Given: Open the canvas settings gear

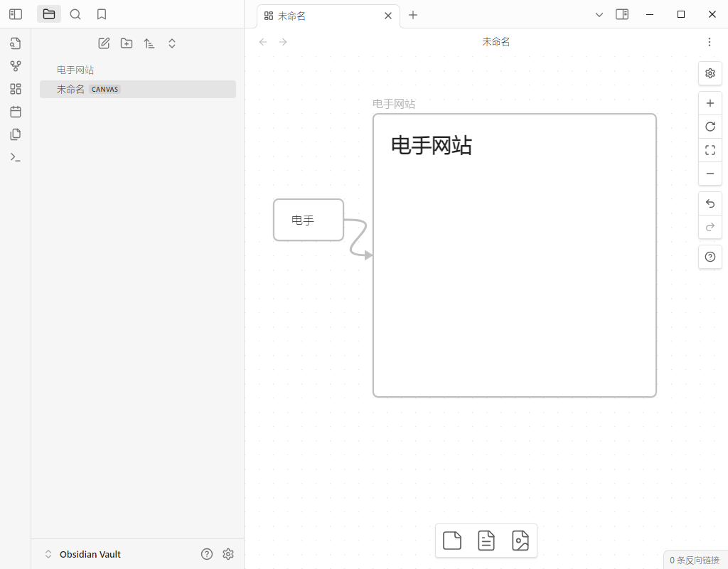Looking at the screenshot, I should pos(710,73).
